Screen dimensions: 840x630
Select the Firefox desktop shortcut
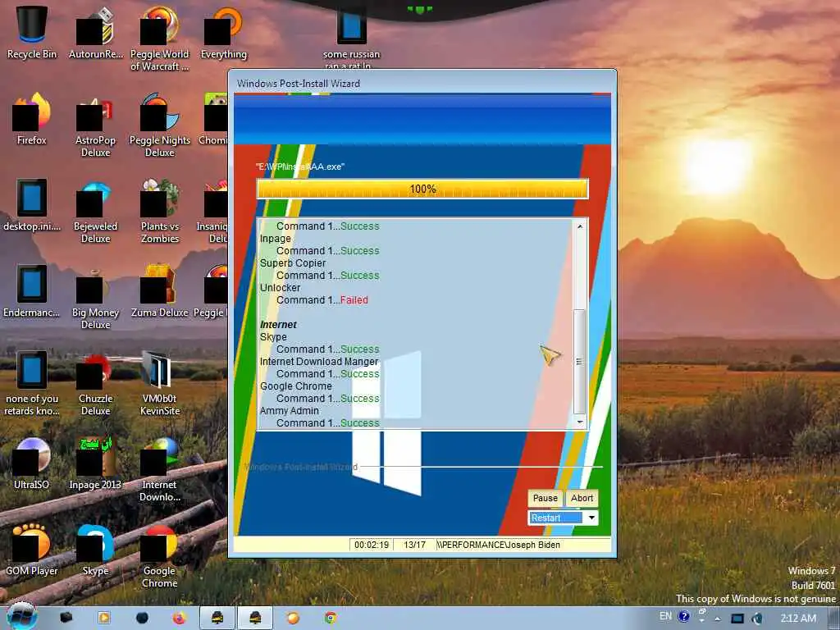[32, 119]
